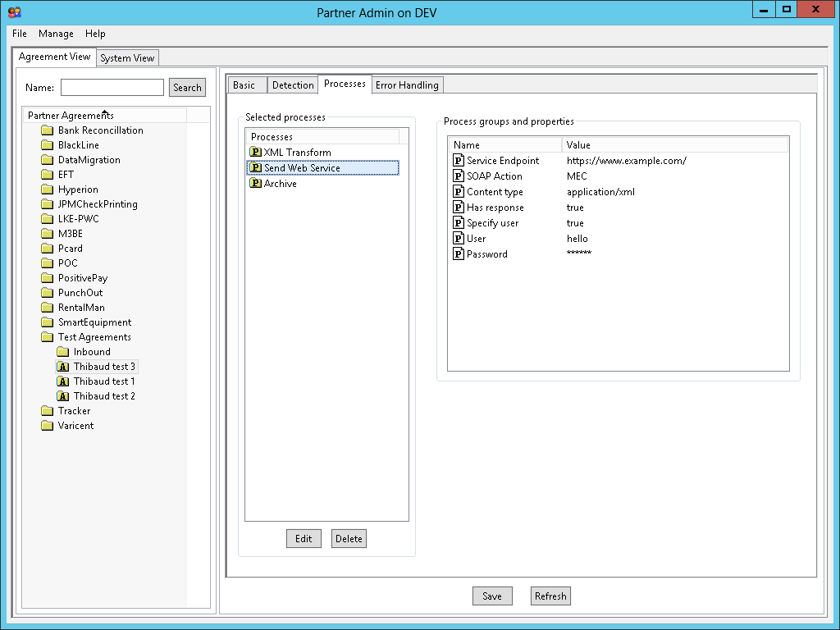Click the Value column header

pyautogui.click(x=578, y=145)
